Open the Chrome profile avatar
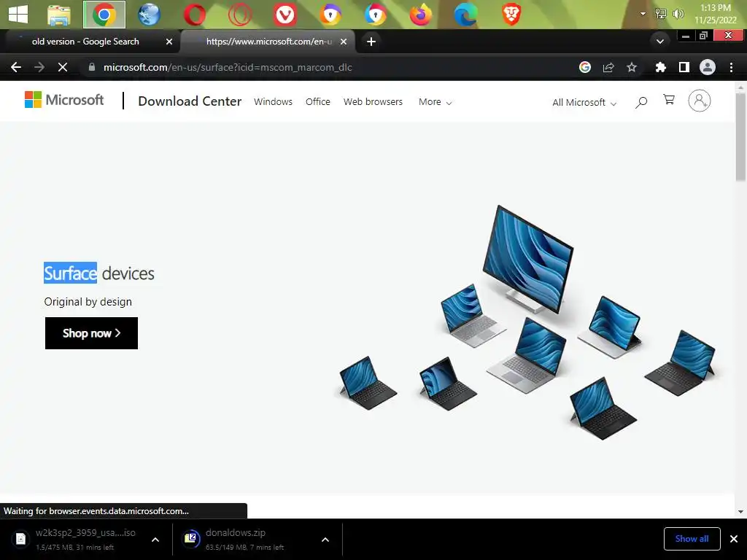This screenshot has height=560, width=747. point(708,67)
